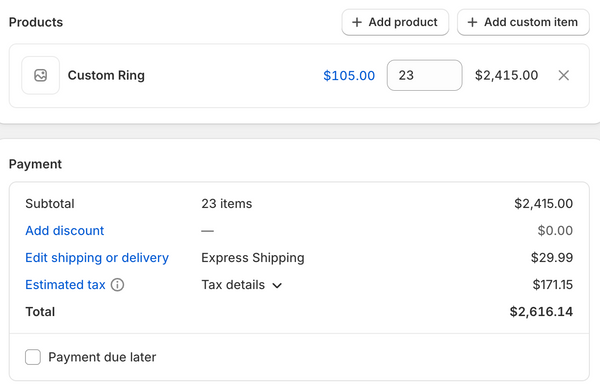
Task: Click the $2,415.00 Custom Ring line total
Action: pyautogui.click(x=506, y=75)
